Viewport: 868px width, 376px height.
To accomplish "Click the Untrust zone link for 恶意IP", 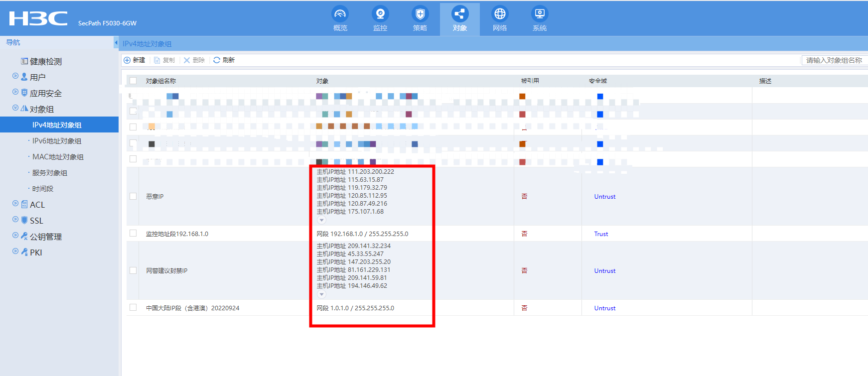I will (x=605, y=197).
